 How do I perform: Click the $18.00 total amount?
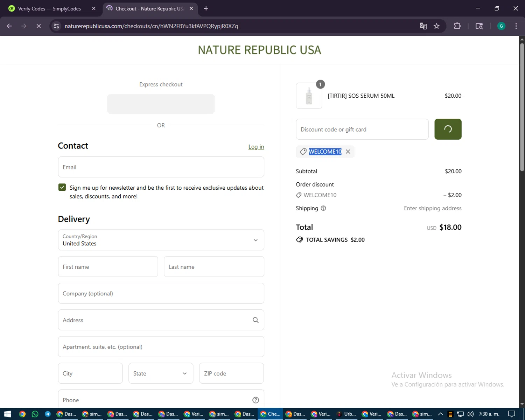coord(450,227)
